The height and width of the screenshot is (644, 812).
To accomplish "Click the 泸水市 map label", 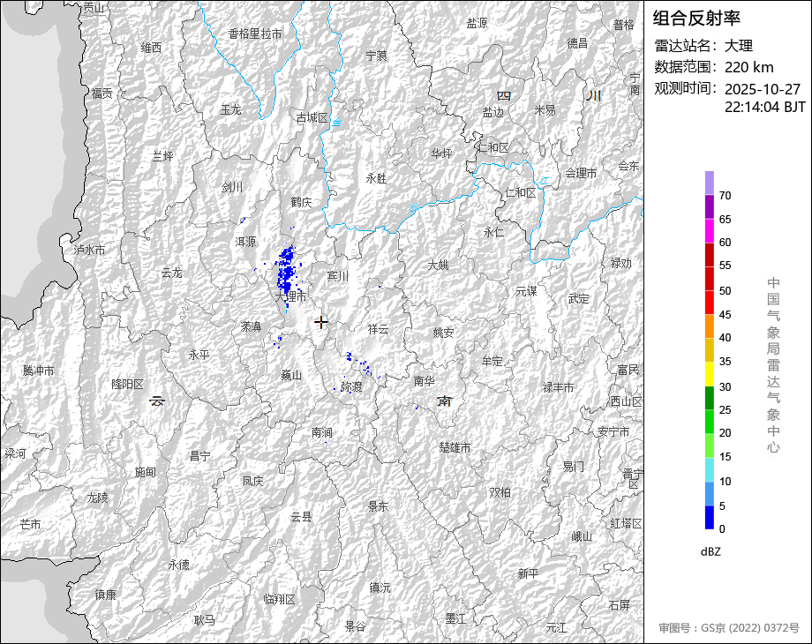I will coord(90,250).
